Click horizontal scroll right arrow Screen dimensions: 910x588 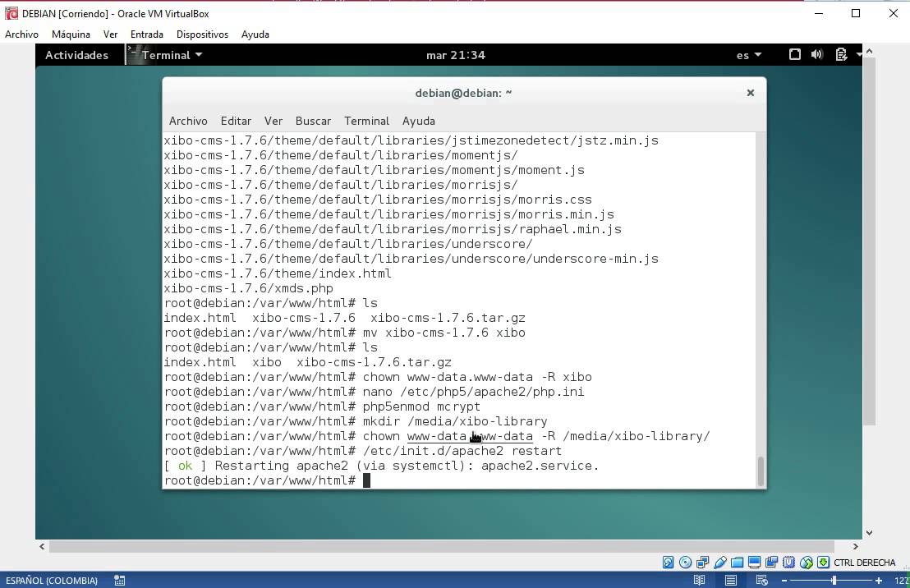point(856,546)
